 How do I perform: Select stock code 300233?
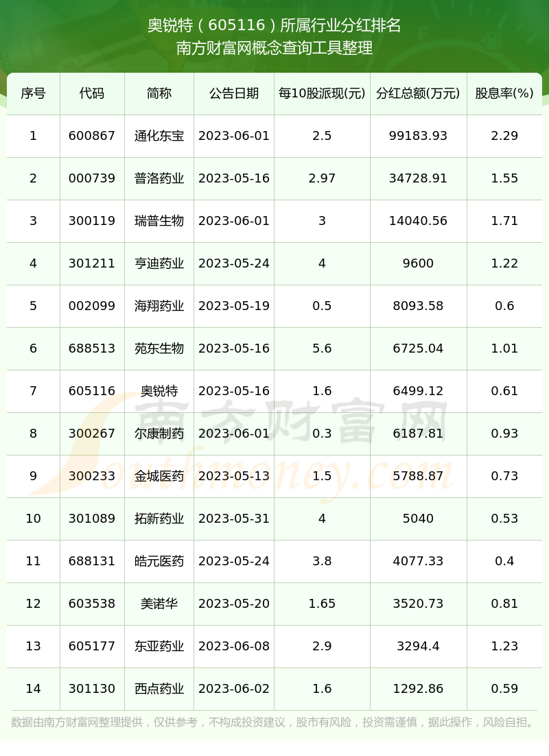click(92, 476)
